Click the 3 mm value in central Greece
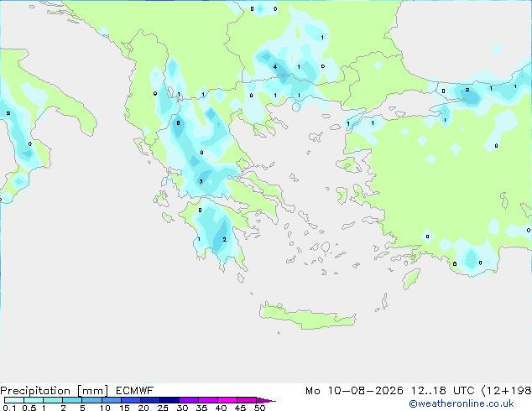 point(201,181)
